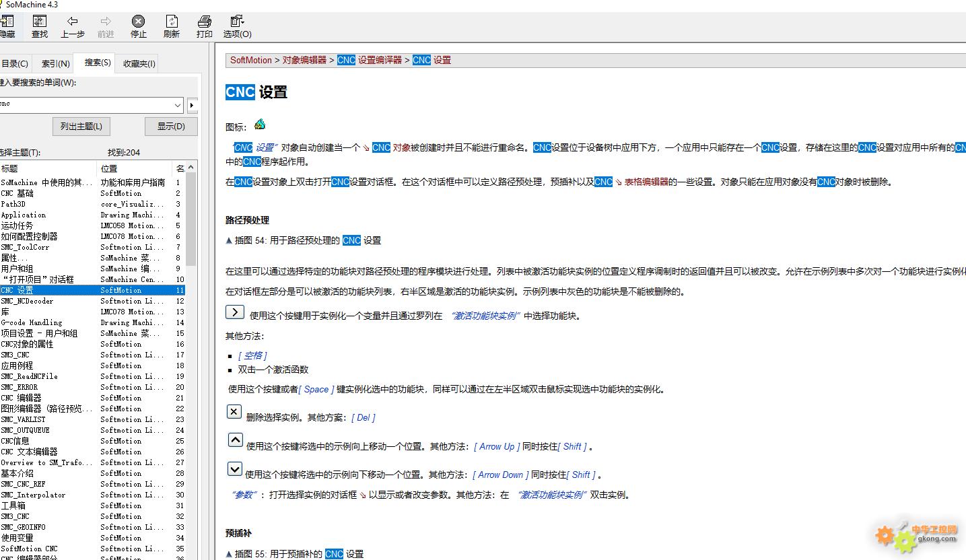
Task: Select topic Path3D in results
Action: pos(92,204)
